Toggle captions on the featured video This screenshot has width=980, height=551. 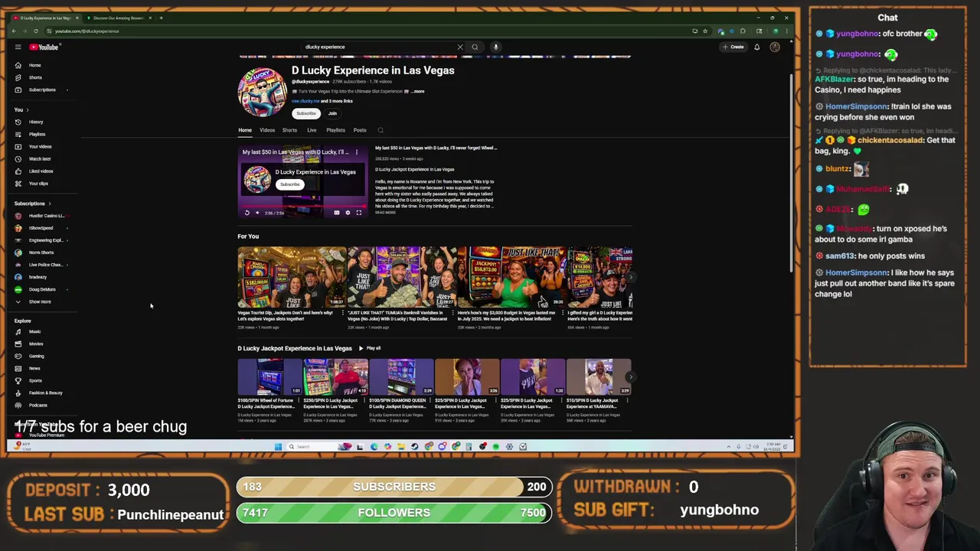tap(336, 213)
